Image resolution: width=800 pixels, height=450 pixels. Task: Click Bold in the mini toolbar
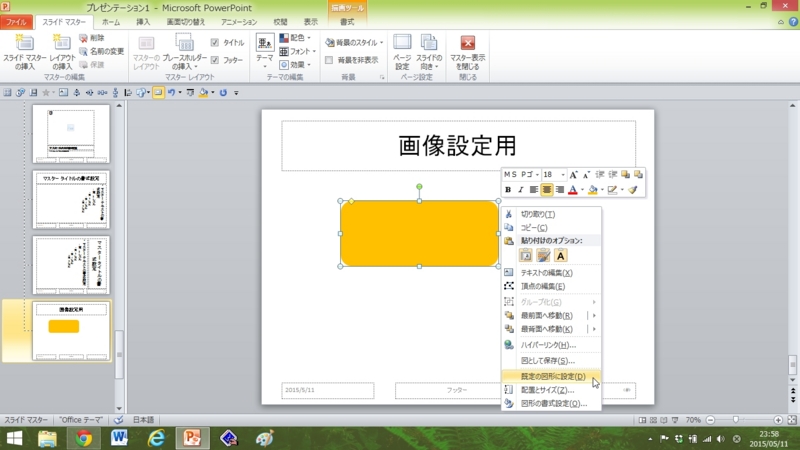coord(508,190)
